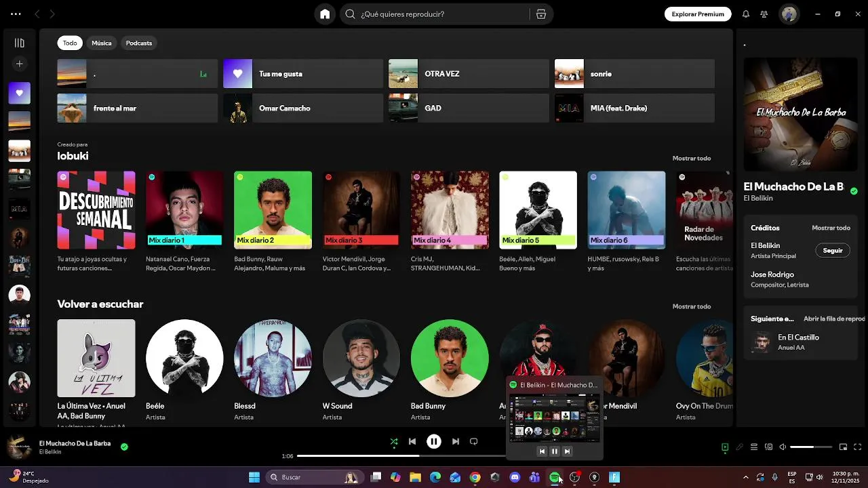
Task: Mute the volume speaker icon
Action: [783, 447]
